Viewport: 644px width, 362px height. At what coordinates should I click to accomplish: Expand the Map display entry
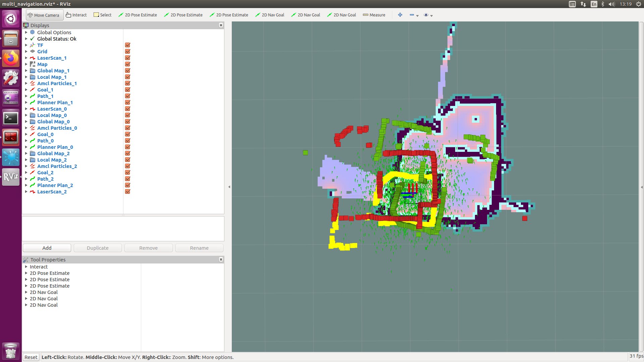coord(26,64)
